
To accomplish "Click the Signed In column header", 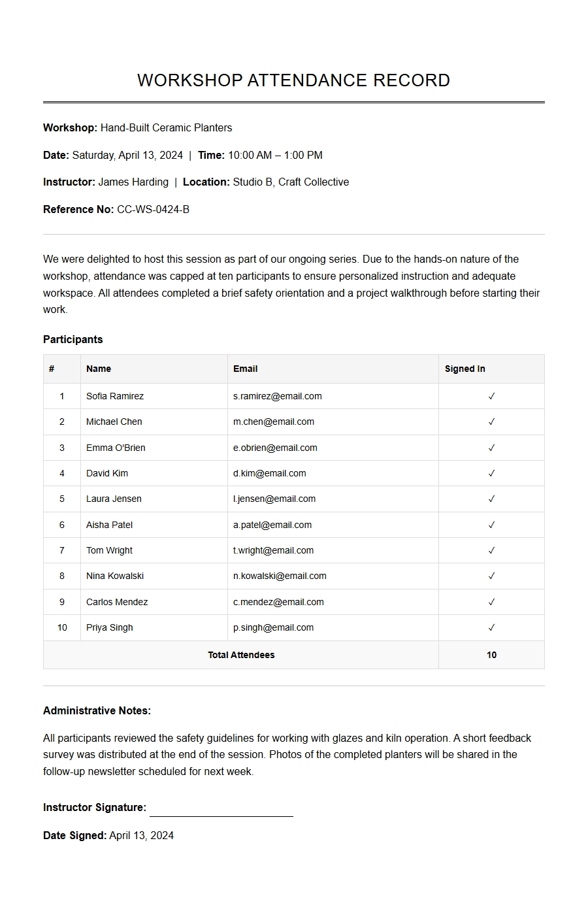I will click(465, 369).
